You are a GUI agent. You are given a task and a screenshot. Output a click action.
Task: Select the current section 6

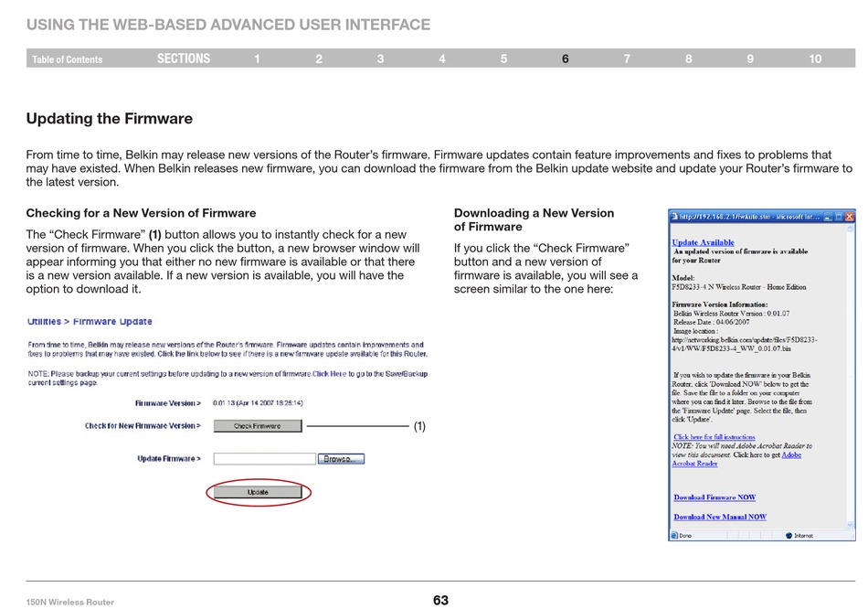click(x=566, y=59)
